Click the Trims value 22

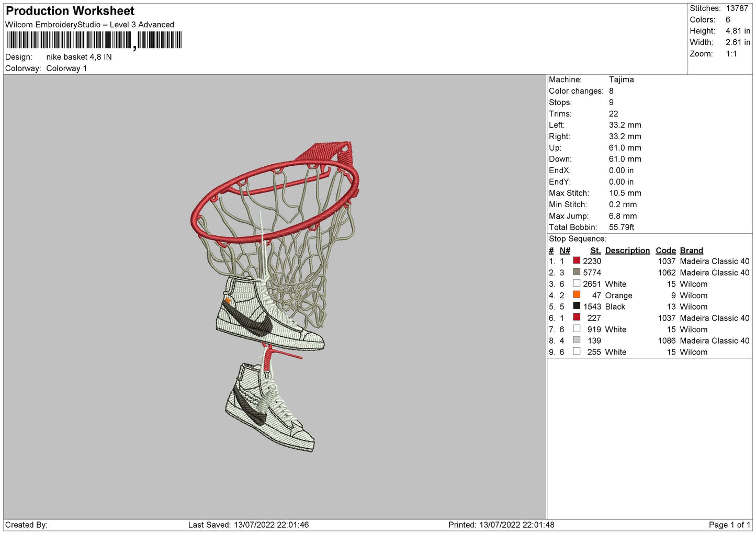pos(613,114)
